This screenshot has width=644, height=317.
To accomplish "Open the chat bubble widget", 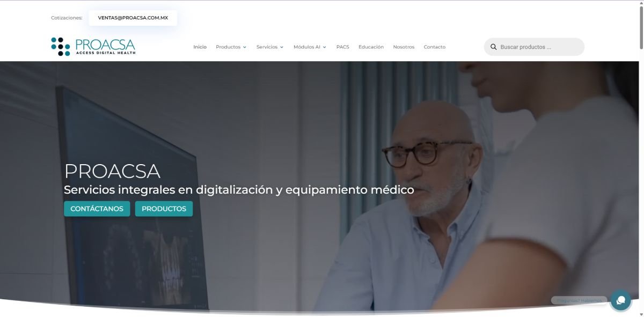I will click(621, 300).
